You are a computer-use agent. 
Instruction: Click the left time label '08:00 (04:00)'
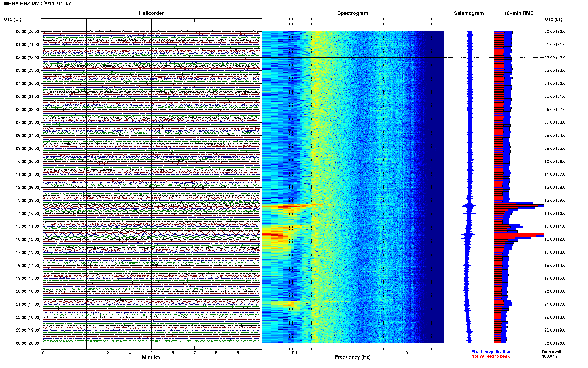pos(28,135)
